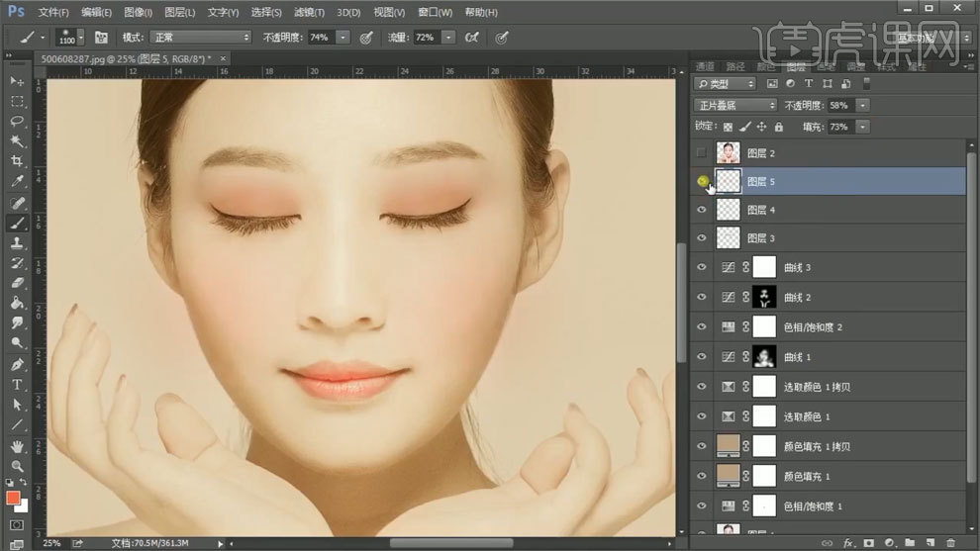Click the delete layer trash icon

(950, 543)
